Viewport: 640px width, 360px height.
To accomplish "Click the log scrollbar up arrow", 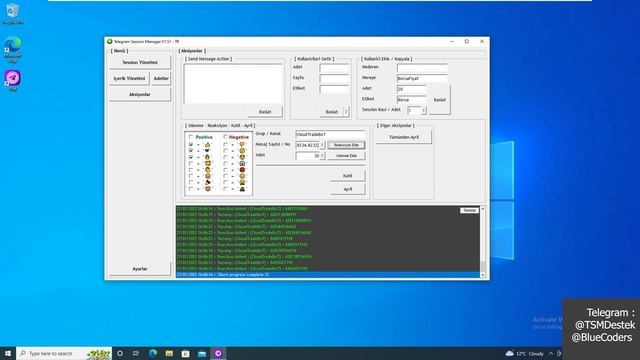I will point(483,209).
